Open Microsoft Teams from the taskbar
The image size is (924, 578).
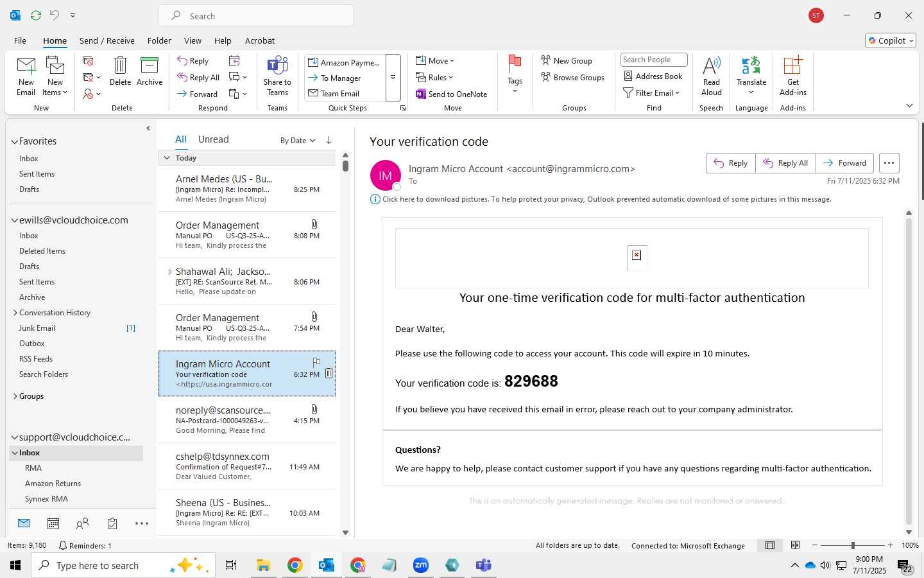coord(483,565)
